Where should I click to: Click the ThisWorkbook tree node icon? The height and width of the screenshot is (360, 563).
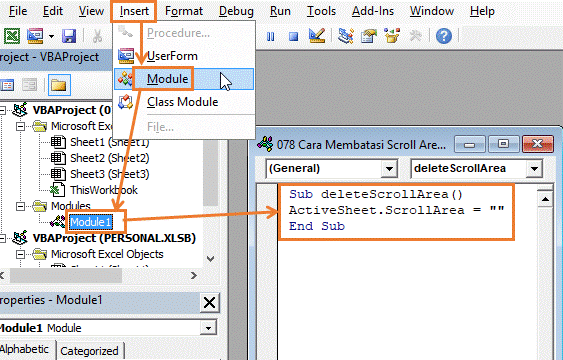click(x=57, y=190)
